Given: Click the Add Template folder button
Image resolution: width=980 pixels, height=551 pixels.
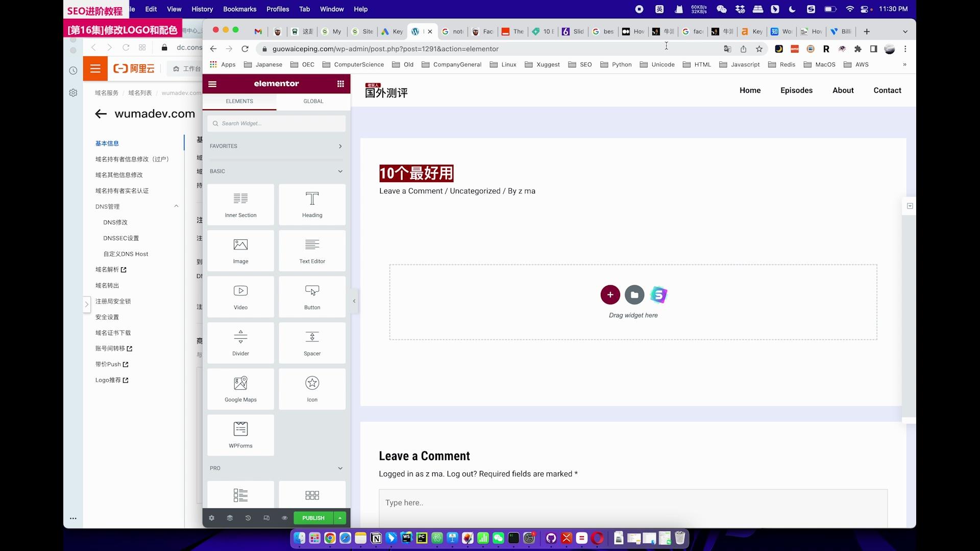Looking at the screenshot, I should click(634, 295).
